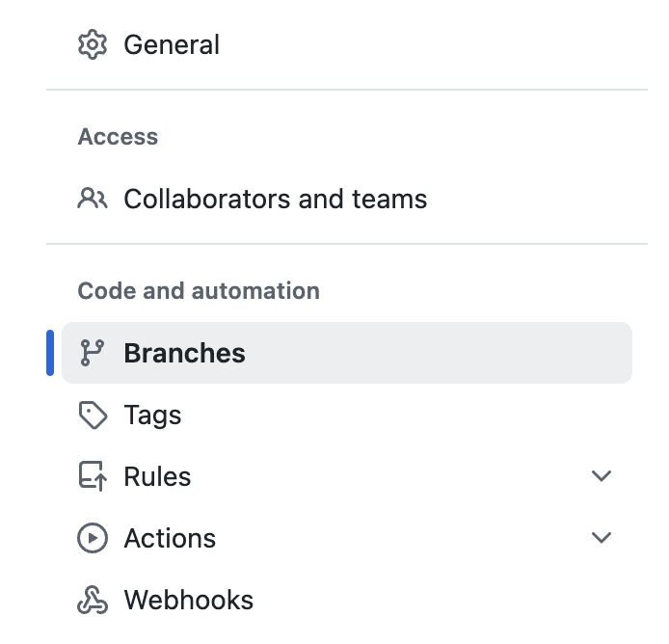Select the Branches text label
The width and height of the screenshot is (669, 644).
coord(185,353)
